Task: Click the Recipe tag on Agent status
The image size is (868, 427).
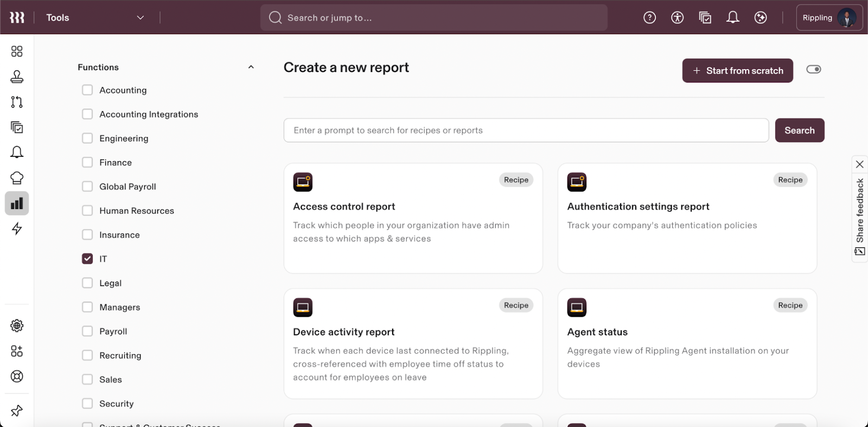Action: click(x=790, y=305)
